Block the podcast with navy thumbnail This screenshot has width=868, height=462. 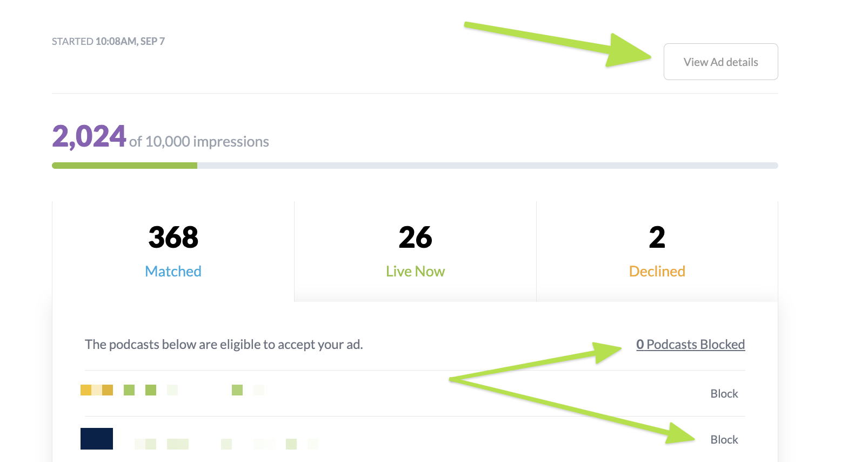pos(724,440)
